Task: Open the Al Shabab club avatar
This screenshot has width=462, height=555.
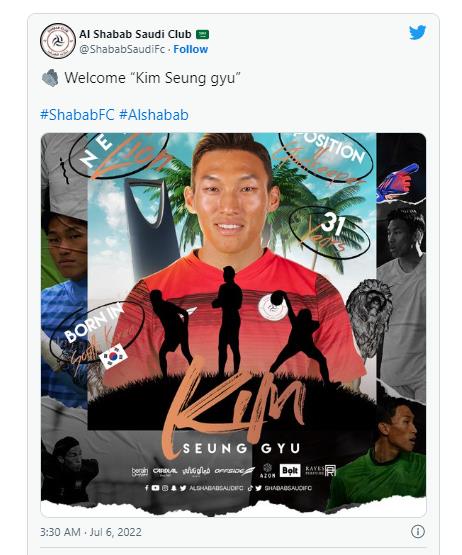Action: pos(58,41)
